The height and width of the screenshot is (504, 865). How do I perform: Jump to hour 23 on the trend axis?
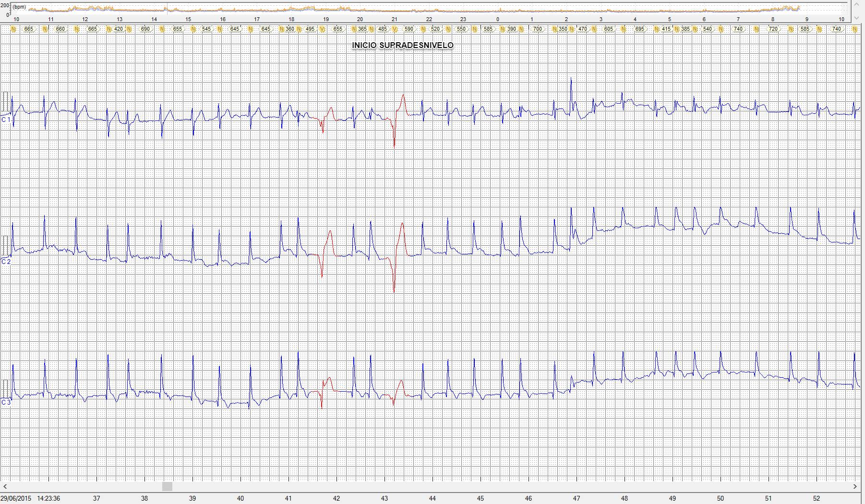pos(463,19)
